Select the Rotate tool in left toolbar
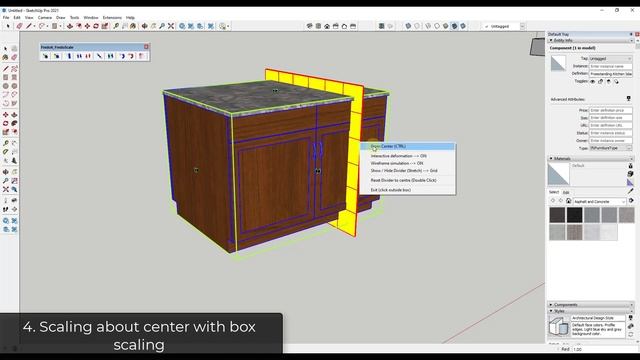The width and height of the screenshot is (640, 360). click(x=5, y=123)
